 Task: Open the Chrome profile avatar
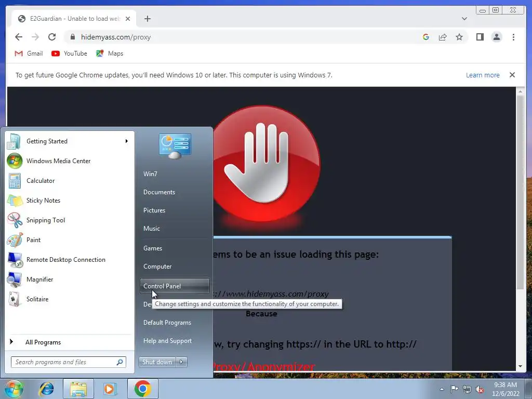tap(496, 37)
